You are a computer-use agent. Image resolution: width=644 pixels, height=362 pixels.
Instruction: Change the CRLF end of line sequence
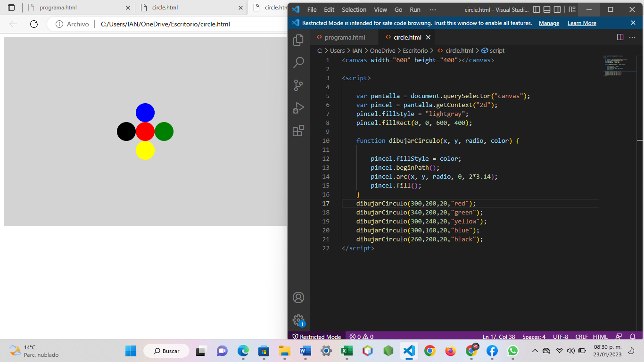tap(581, 337)
